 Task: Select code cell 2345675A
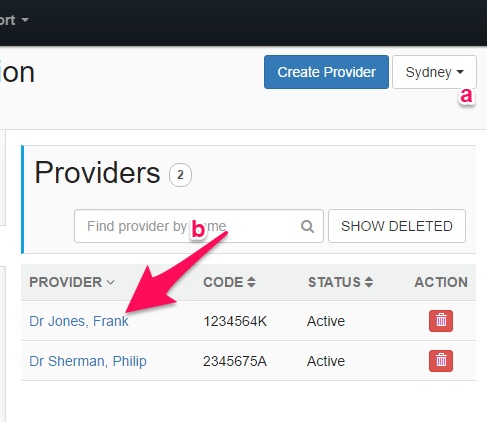[x=235, y=361]
